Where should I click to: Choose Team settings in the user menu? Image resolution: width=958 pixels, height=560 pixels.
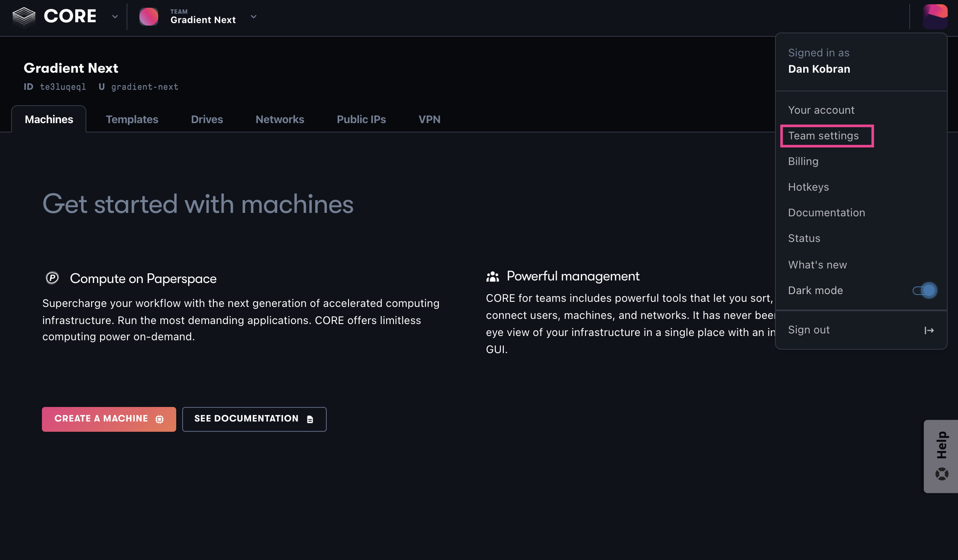coord(823,136)
